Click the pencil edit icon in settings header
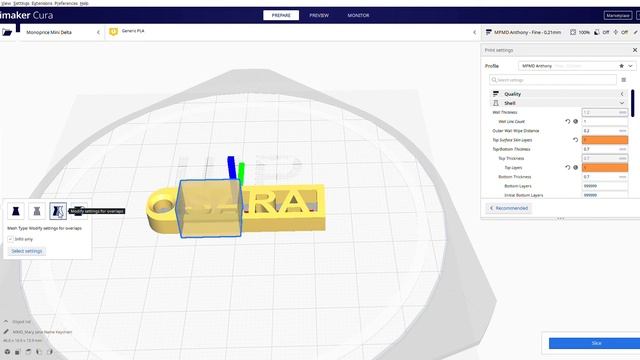The height and width of the screenshot is (360, 640). [x=636, y=32]
